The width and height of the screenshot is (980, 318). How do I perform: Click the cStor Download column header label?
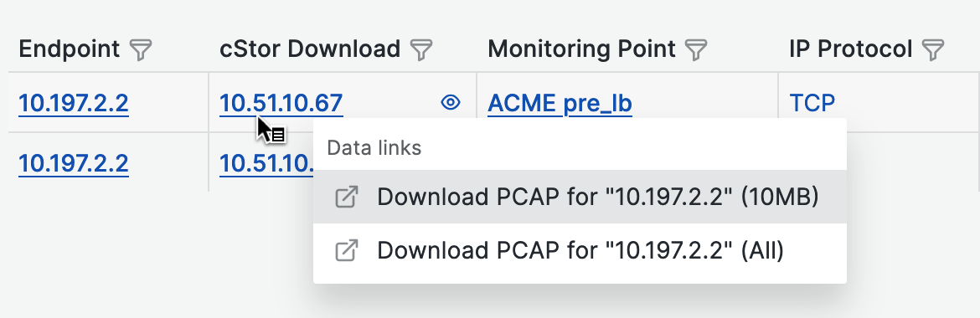click(310, 49)
